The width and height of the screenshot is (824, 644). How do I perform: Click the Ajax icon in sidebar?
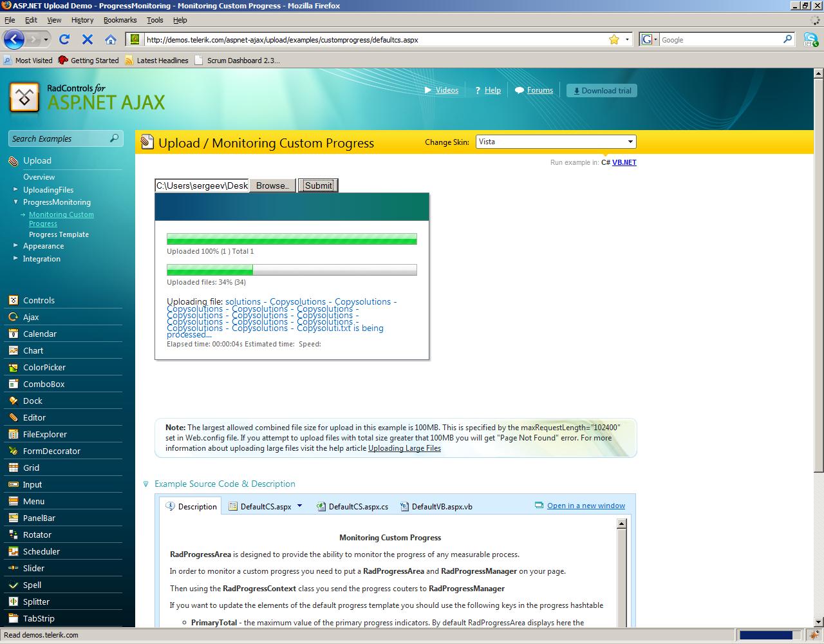(13, 317)
